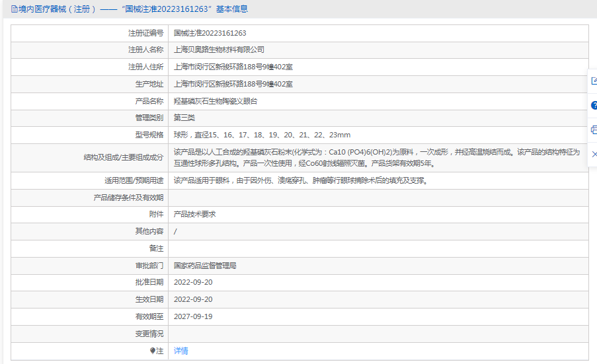The width and height of the screenshot is (597, 364).
Task: Select registration number 国械注准20223161263 value
Action: [x=210, y=33]
